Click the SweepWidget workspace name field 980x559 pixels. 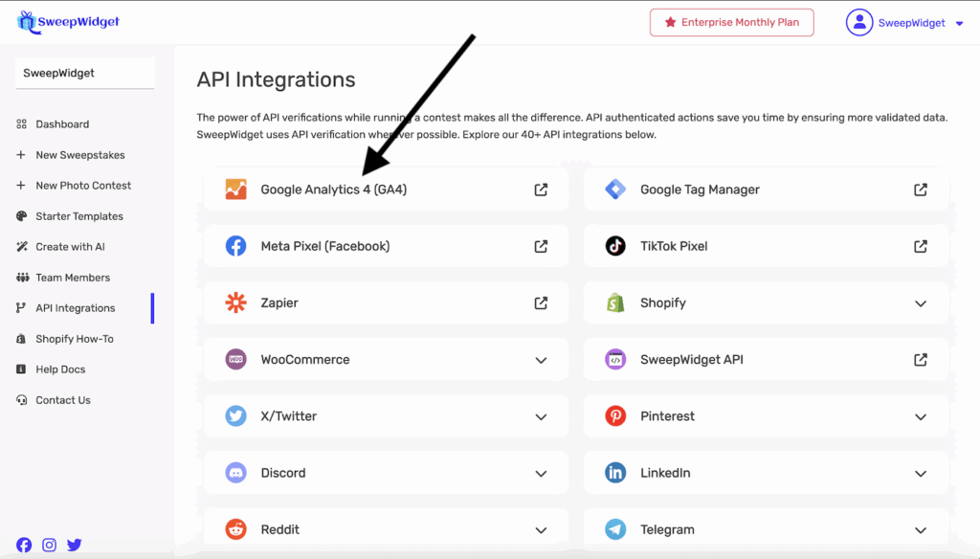84,73
